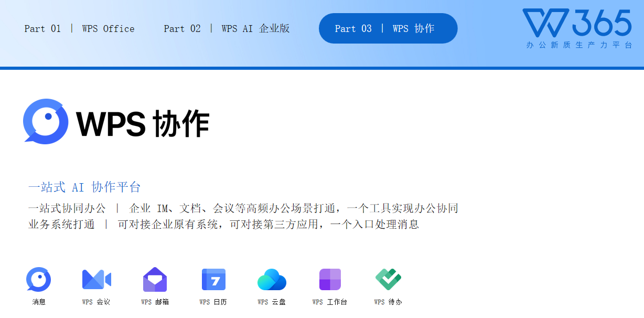Click the WPS 协作 title text

tap(143, 124)
